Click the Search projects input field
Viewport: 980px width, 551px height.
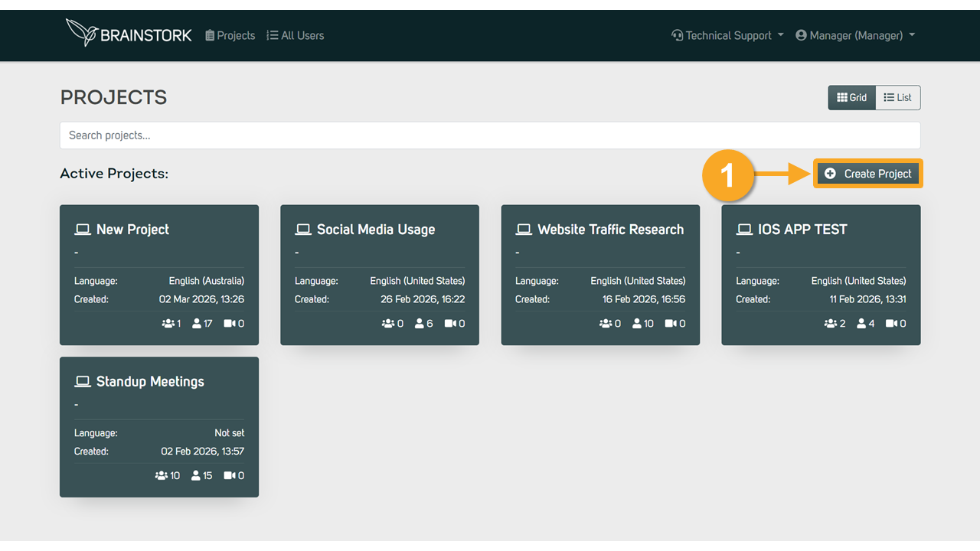(x=490, y=135)
